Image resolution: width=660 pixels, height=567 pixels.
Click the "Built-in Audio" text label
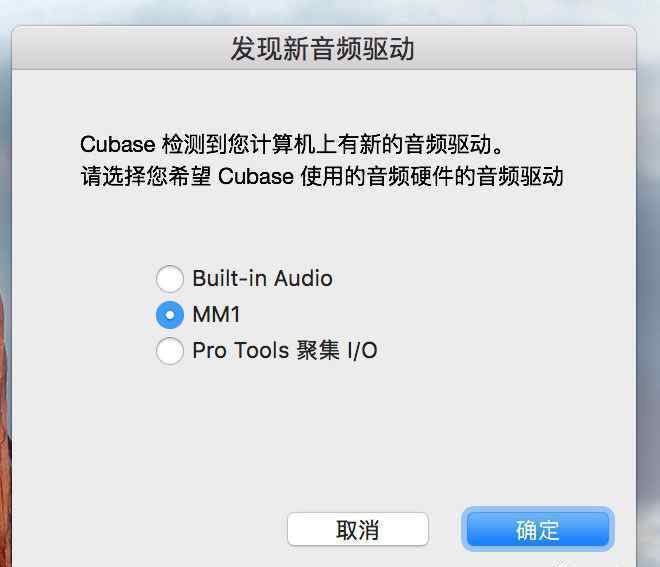coord(263,278)
